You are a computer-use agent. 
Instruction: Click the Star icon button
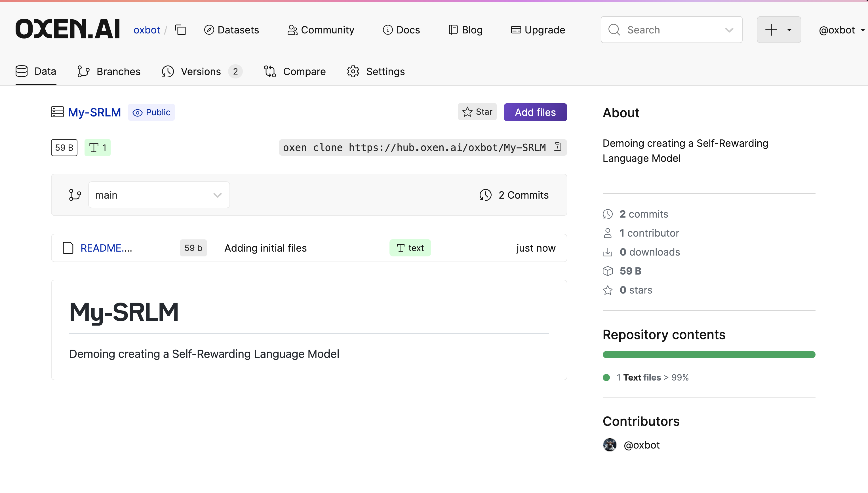pos(477,112)
